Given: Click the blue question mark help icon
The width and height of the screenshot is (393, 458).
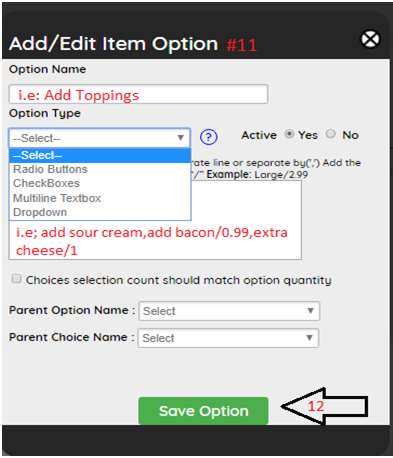Looking at the screenshot, I should tap(209, 137).
